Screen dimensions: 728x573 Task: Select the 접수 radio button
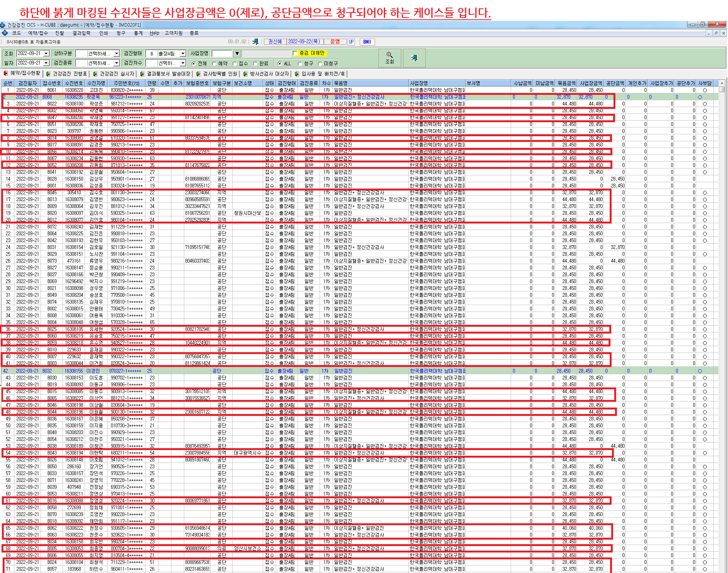[235, 63]
